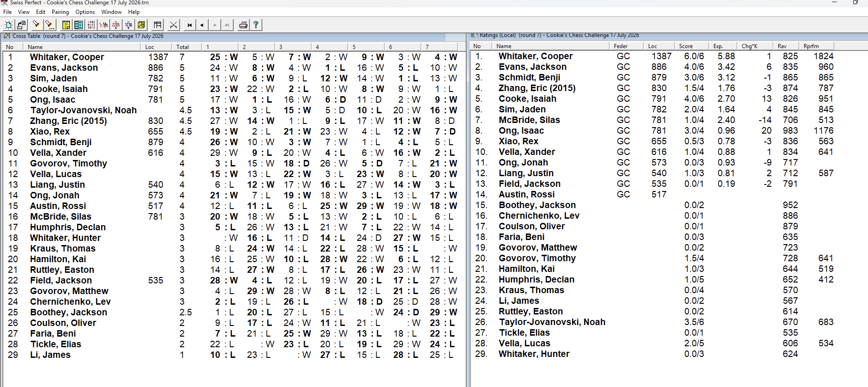The height and width of the screenshot is (387, 868).
Task: Click the red 2285 ratings icon
Action: tap(116, 25)
